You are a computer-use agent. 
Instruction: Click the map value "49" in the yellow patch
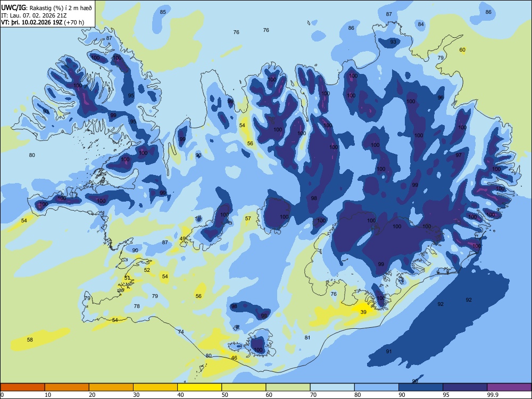[182, 239]
